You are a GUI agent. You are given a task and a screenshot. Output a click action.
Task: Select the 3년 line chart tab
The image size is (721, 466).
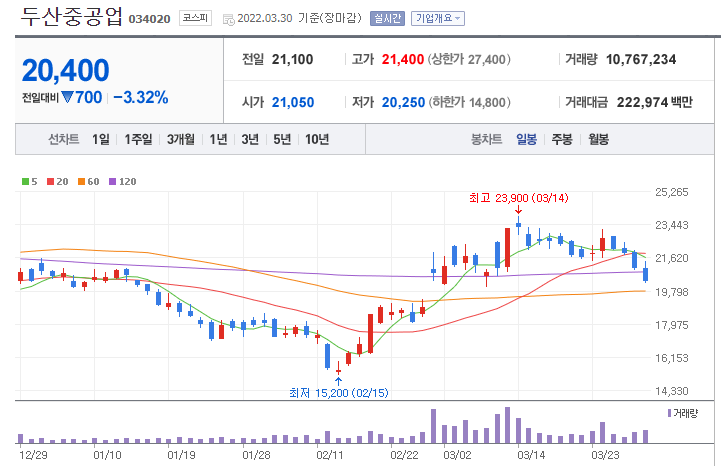pyautogui.click(x=250, y=139)
